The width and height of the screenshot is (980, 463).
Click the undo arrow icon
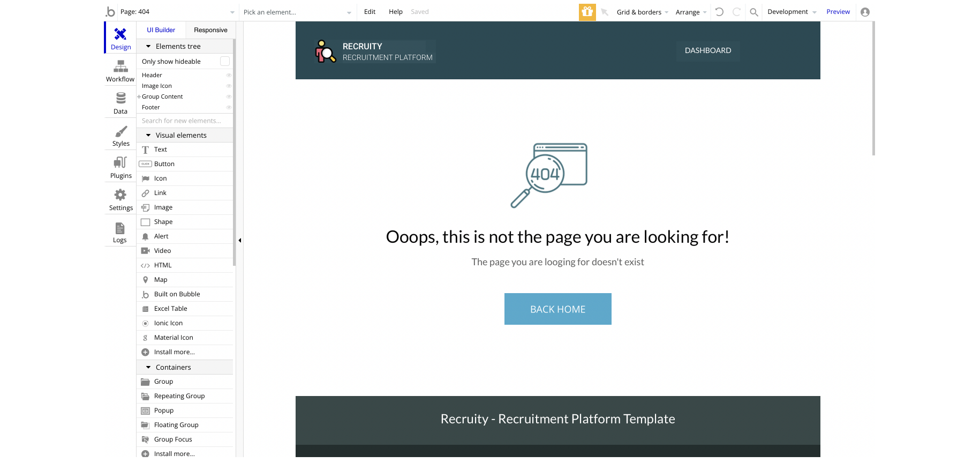tap(719, 12)
